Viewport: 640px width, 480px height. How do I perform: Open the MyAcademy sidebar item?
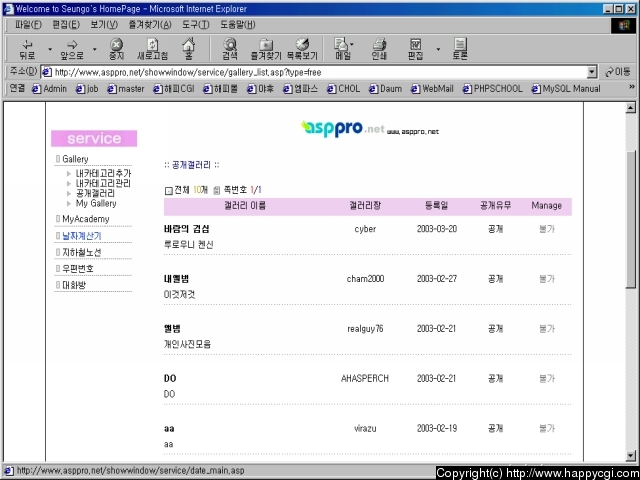tap(86, 219)
